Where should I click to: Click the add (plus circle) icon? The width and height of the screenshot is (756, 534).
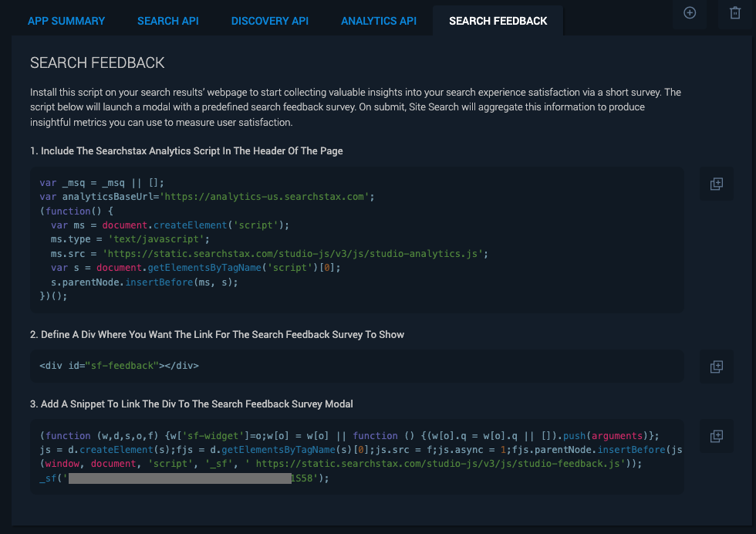[x=690, y=13]
